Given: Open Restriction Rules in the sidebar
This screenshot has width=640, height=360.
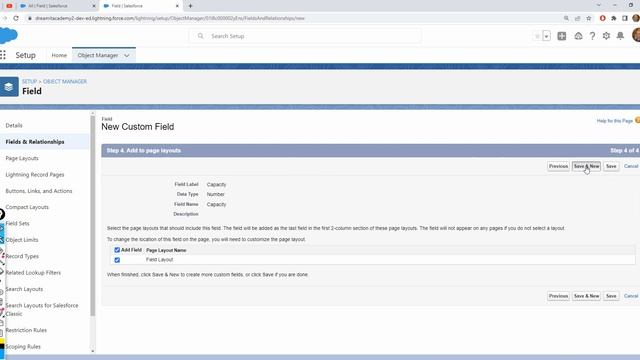Looking at the screenshot, I should pyautogui.click(x=26, y=330).
